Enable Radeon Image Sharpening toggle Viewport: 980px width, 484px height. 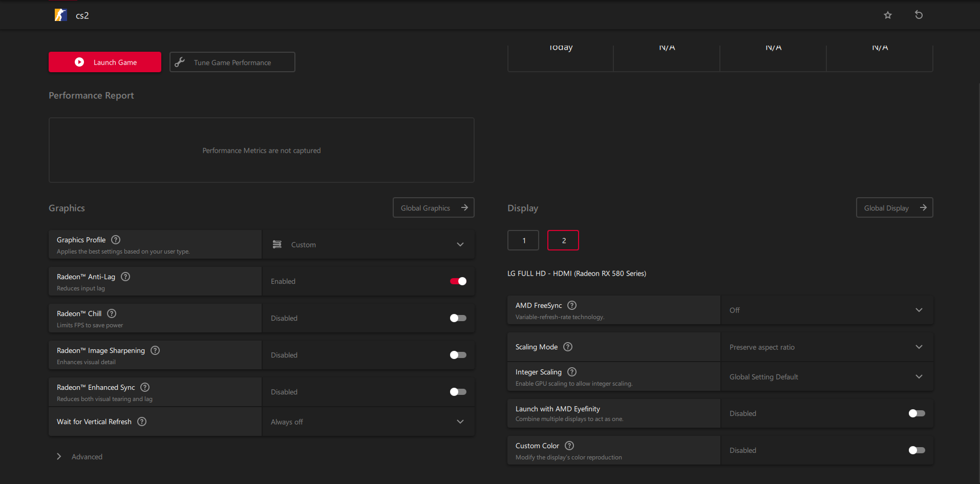[x=458, y=355]
